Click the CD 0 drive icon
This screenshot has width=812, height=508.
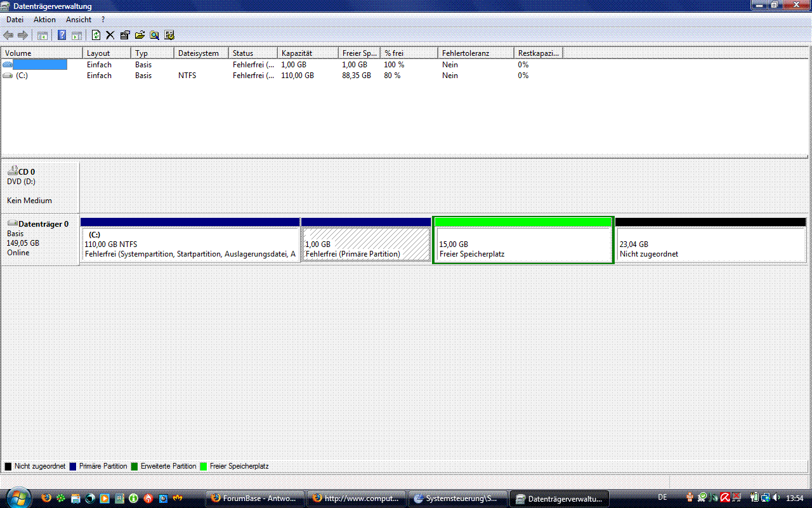pyautogui.click(x=12, y=171)
